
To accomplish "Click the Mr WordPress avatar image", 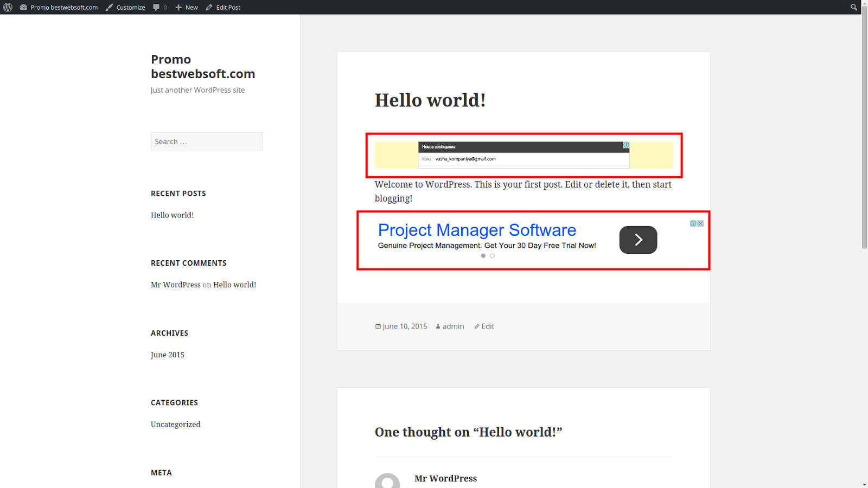I will click(x=387, y=480).
